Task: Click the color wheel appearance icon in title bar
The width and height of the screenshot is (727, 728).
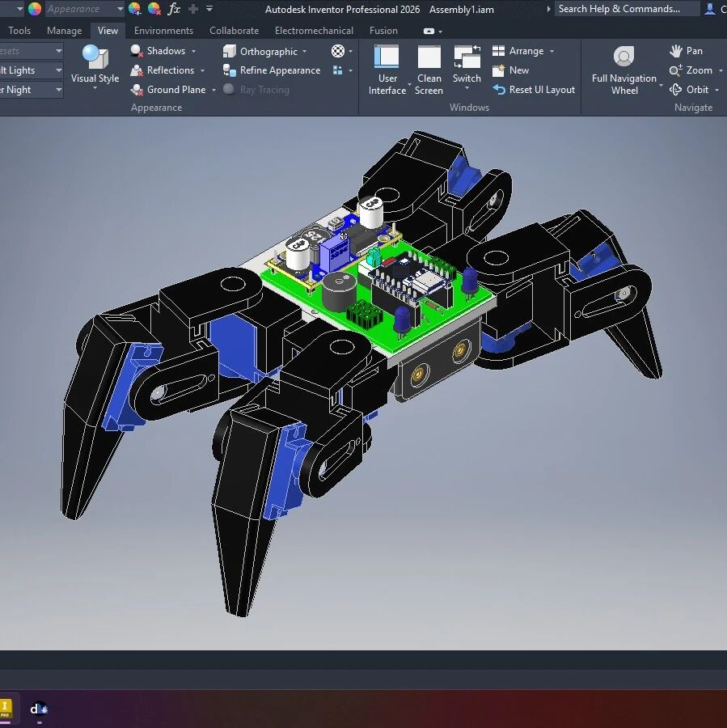Action: coord(35,9)
